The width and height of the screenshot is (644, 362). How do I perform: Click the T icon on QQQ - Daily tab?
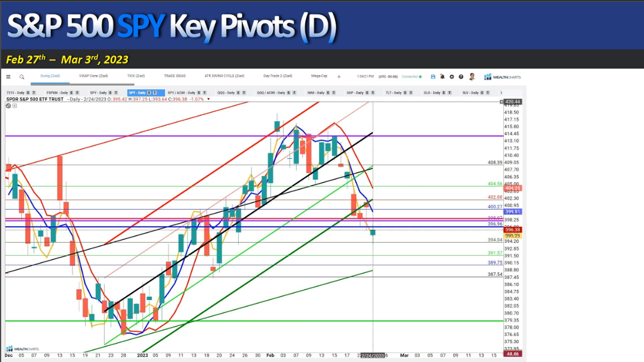244,93
